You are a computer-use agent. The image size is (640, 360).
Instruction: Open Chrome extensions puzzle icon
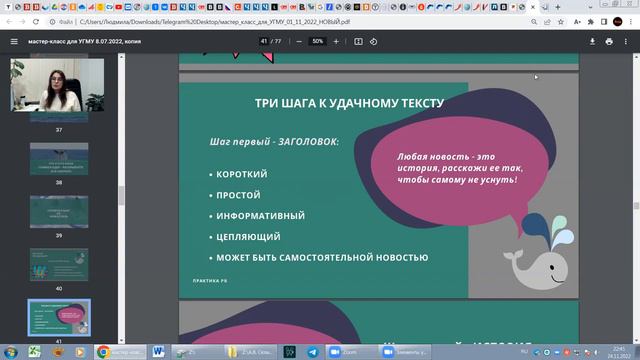591,22
